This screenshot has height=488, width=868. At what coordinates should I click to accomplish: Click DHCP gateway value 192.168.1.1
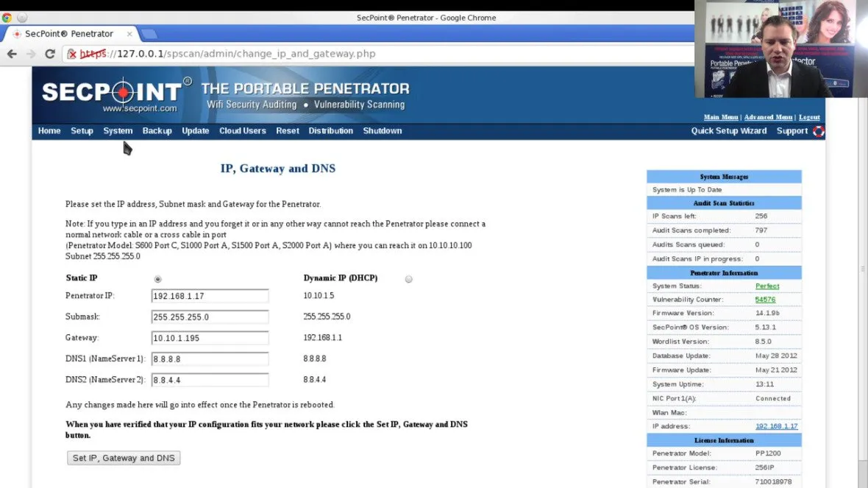pyautogui.click(x=322, y=337)
